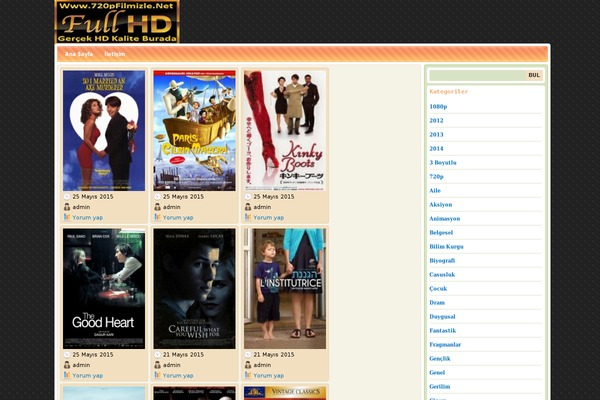Viewport: 600px width, 400px height.
Task: Click admin user icon under The Good Heart
Action: click(67, 365)
